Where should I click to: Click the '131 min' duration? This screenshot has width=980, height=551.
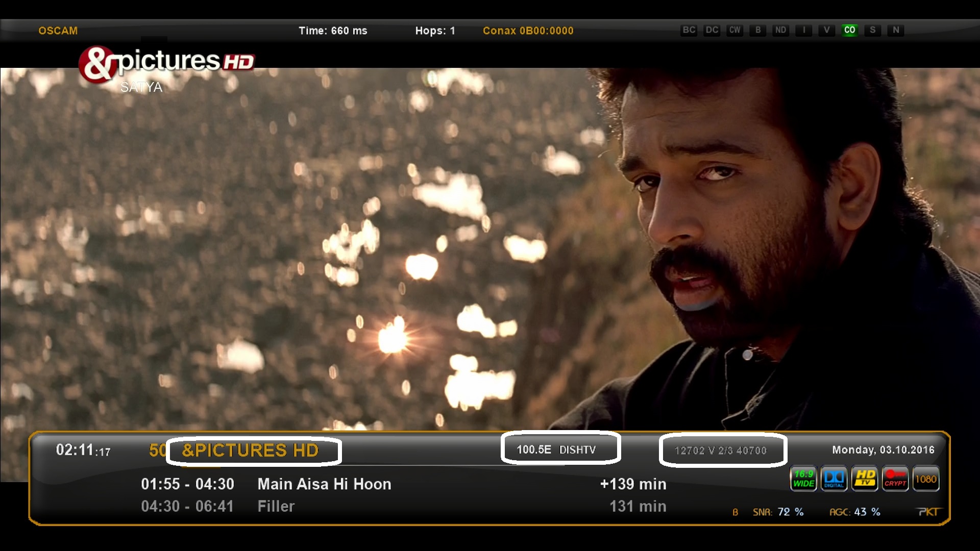tap(638, 506)
